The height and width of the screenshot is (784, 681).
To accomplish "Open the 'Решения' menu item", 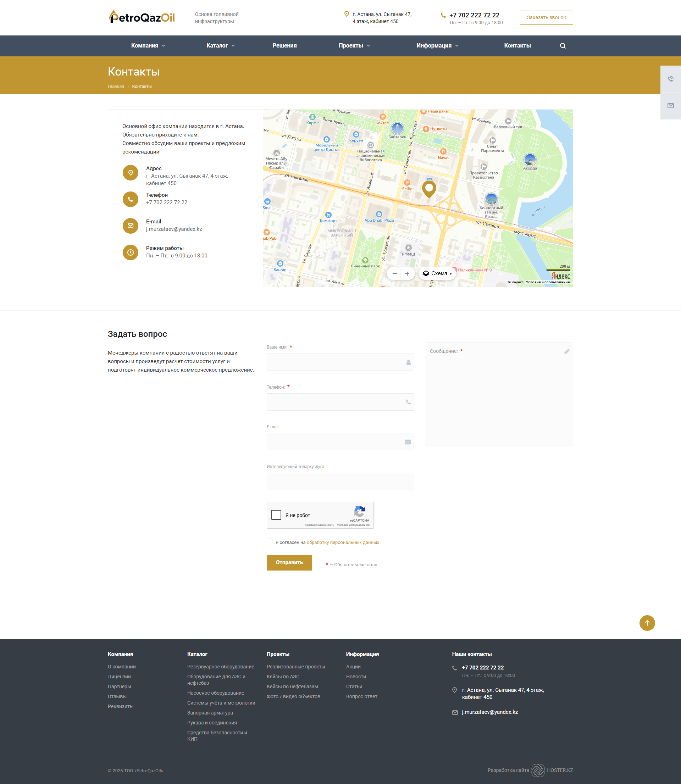I will pos(284,46).
